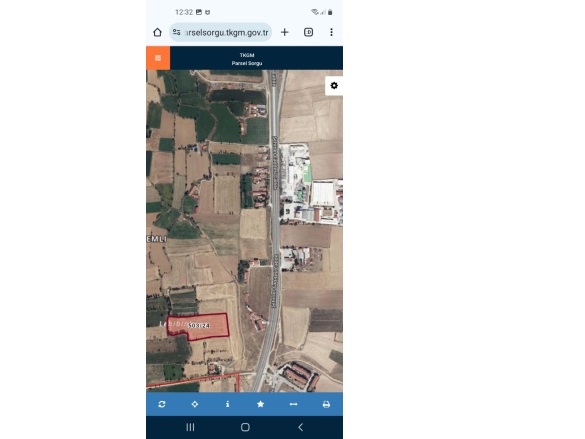Locate my position with crosshair icon
Viewport: 585px width, 439px height.
pyautogui.click(x=195, y=404)
